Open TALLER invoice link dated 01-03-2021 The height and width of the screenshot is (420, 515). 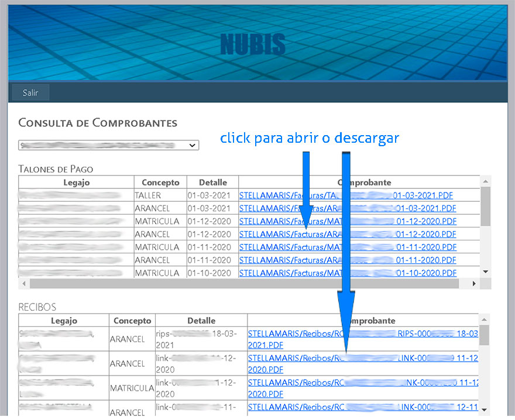tap(346, 195)
